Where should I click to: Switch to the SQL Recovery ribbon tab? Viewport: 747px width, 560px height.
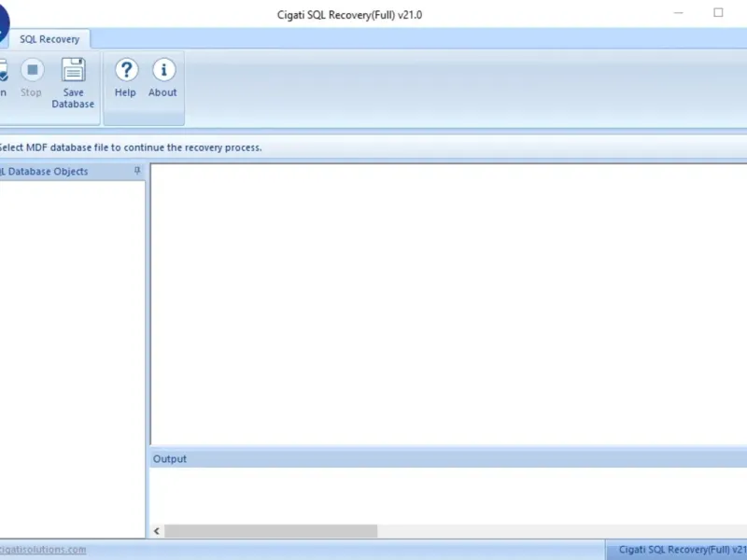point(49,39)
